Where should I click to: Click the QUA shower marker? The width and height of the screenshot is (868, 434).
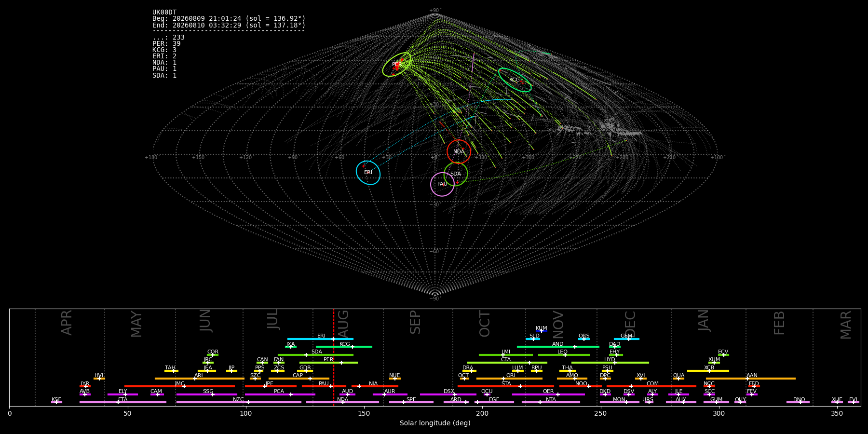tap(678, 379)
